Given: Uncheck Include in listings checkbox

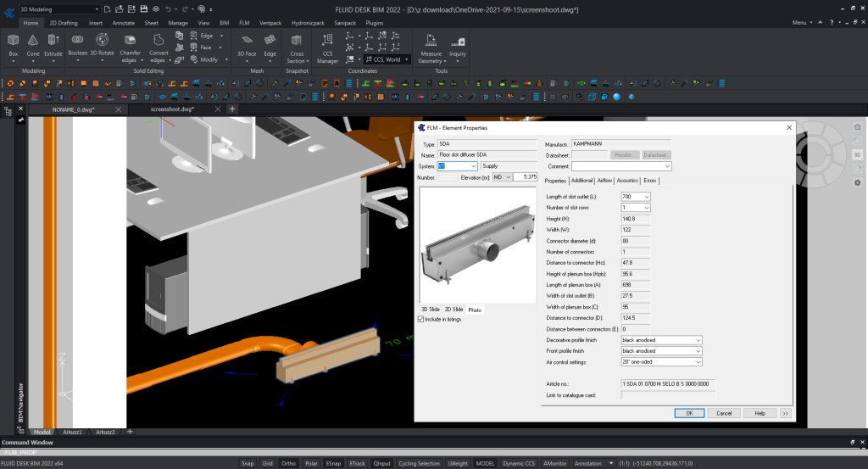Looking at the screenshot, I should 422,319.
